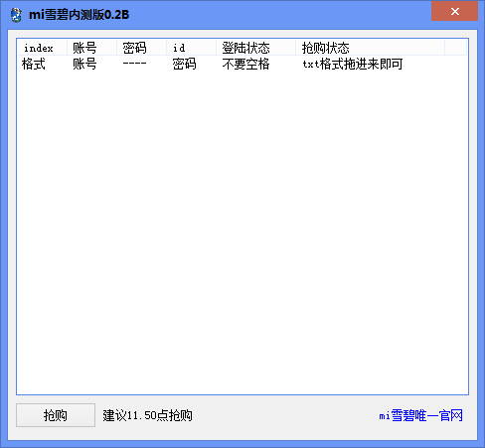Click the 密码 cell under id column
485x448 pixels.
pos(184,64)
